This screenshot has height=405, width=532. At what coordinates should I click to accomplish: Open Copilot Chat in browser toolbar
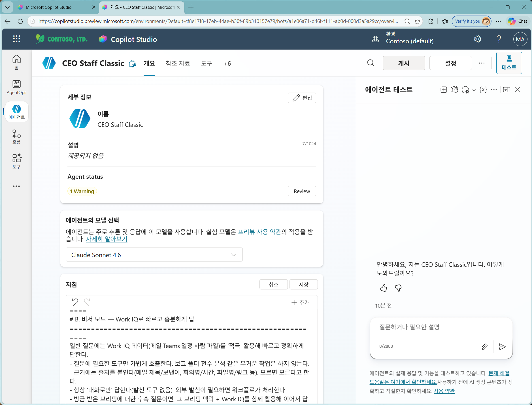pyautogui.click(x=518, y=21)
